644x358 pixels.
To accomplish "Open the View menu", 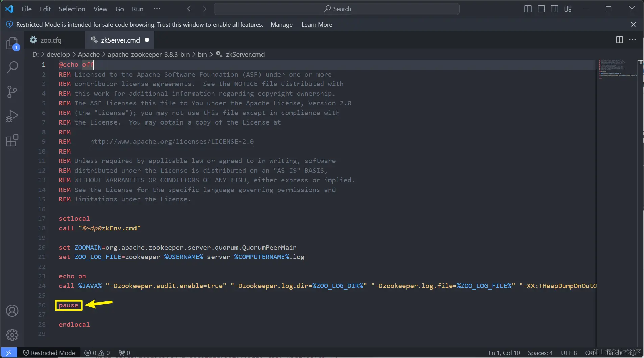I will click(100, 9).
